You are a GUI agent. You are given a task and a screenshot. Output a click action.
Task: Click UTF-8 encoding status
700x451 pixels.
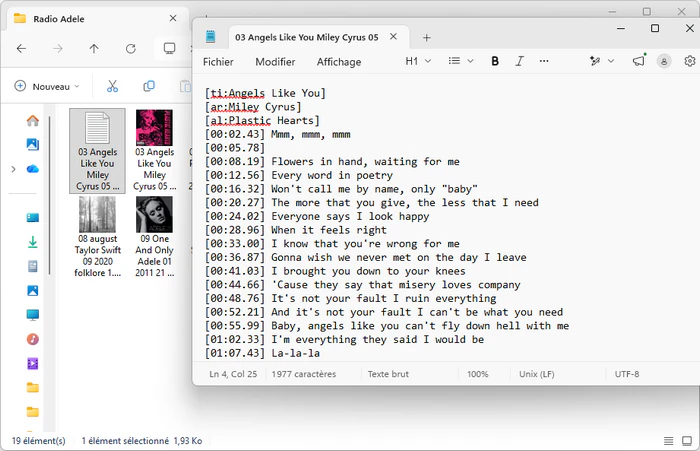[x=627, y=374]
